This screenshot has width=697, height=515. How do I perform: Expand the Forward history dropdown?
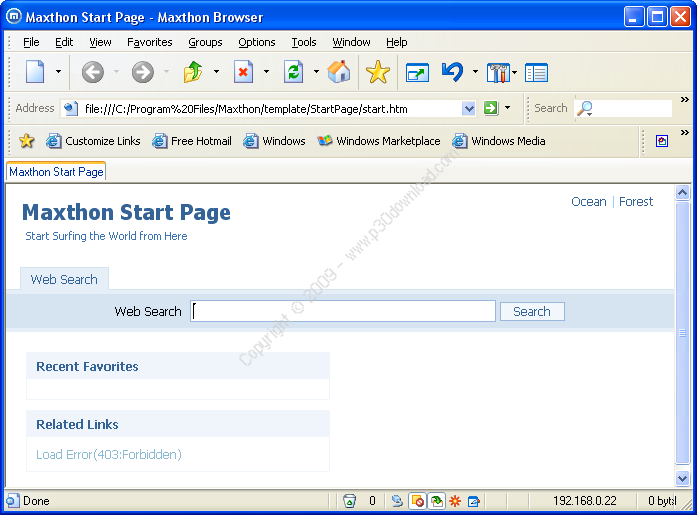[167, 72]
